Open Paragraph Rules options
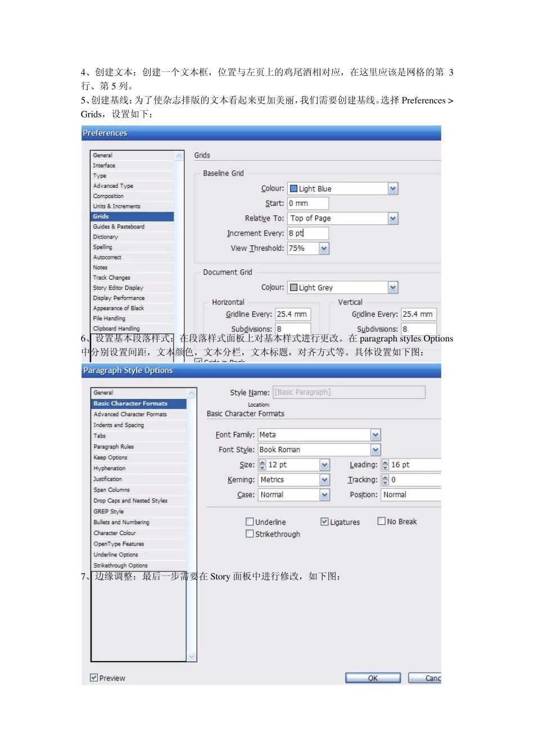This screenshot has height=756, width=534. (138, 447)
